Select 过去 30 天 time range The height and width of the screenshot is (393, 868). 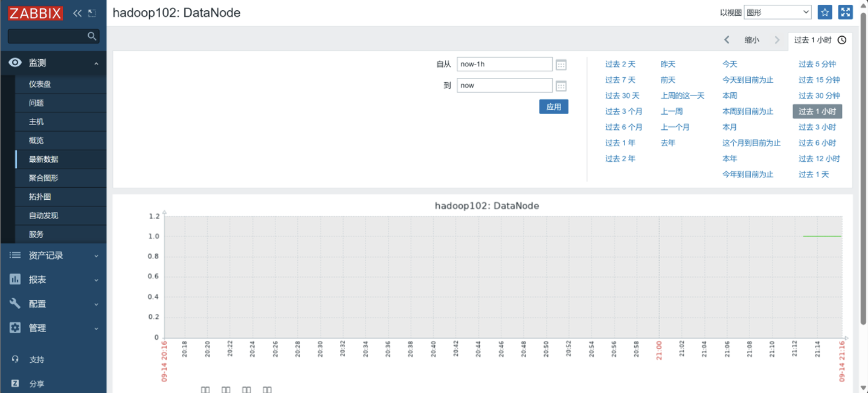tap(622, 95)
